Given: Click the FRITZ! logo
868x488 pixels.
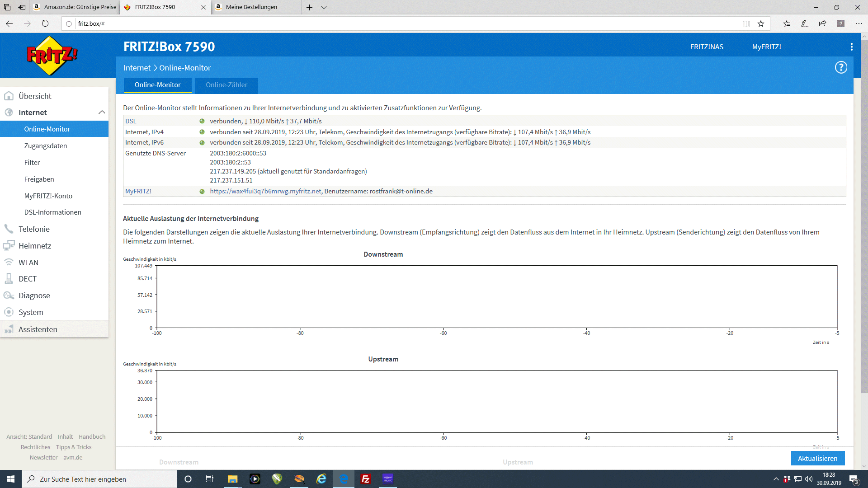Looking at the screenshot, I should tap(52, 56).
